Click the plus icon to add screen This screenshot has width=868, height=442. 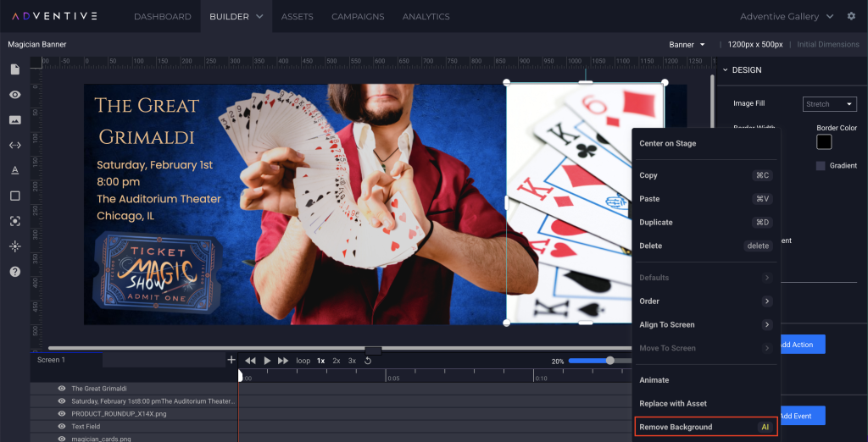coord(231,360)
